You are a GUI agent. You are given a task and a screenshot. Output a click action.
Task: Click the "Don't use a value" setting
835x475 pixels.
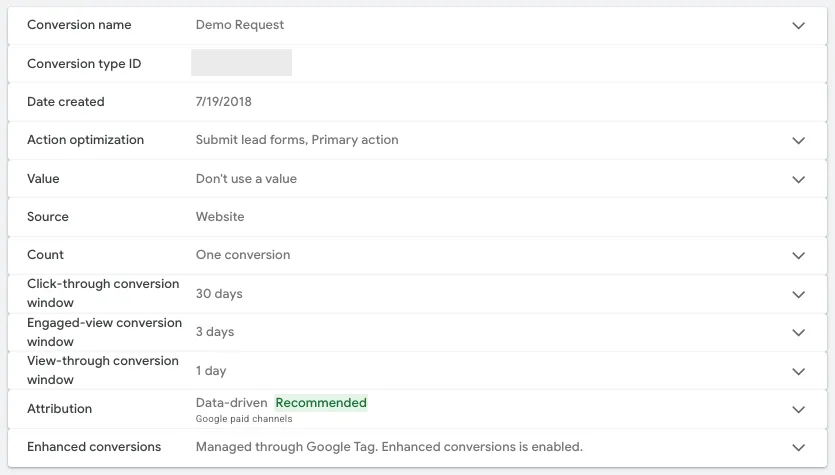pos(246,179)
